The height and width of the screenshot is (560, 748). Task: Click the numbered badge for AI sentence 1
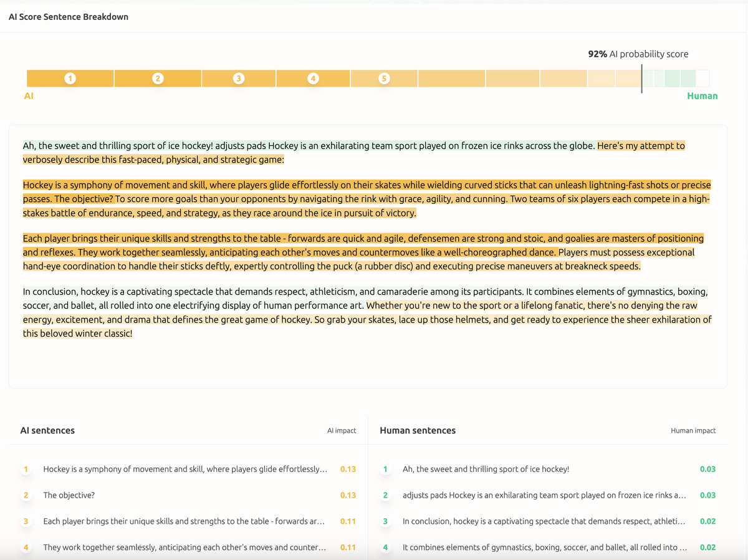(x=26, y=469)
